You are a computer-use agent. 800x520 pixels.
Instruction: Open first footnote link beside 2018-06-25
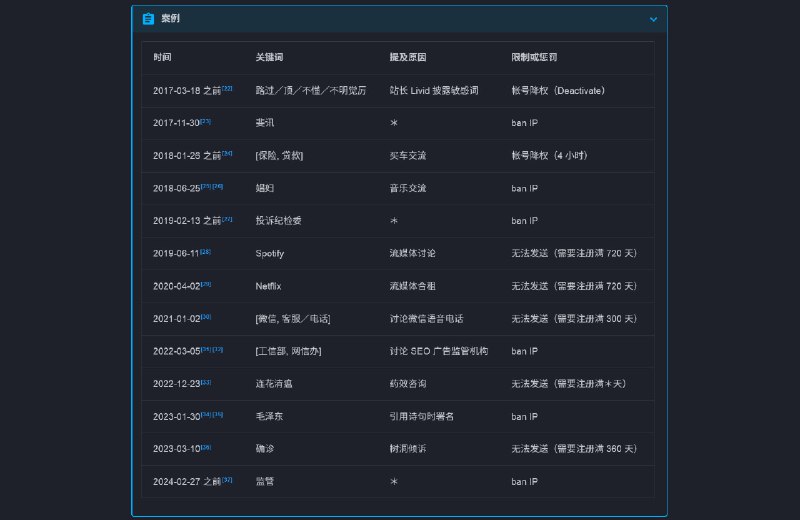pos(206,186)
